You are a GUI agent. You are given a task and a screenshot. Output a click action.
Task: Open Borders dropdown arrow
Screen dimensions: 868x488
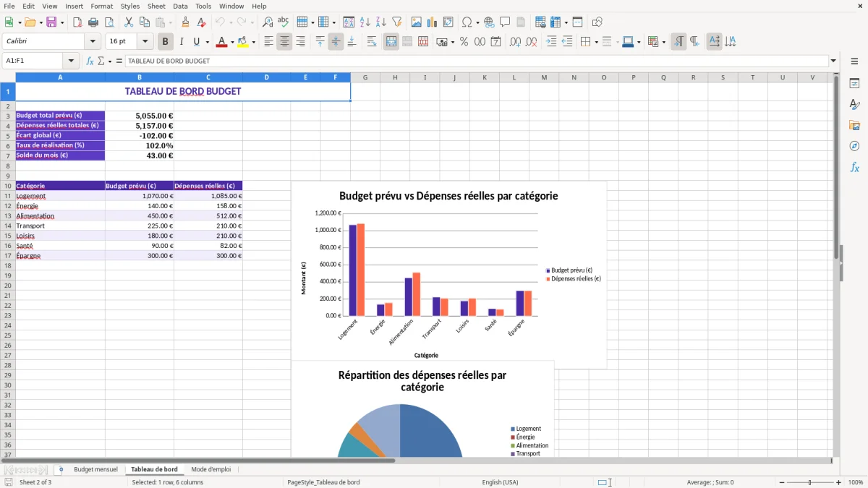(595, 43)
